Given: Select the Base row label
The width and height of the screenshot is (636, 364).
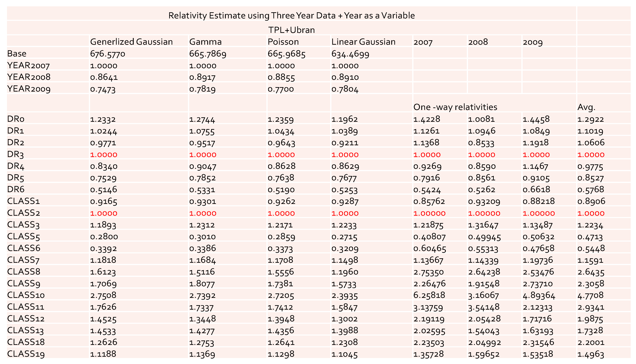Looking at the screenshot, I should [x=17, y=54].
